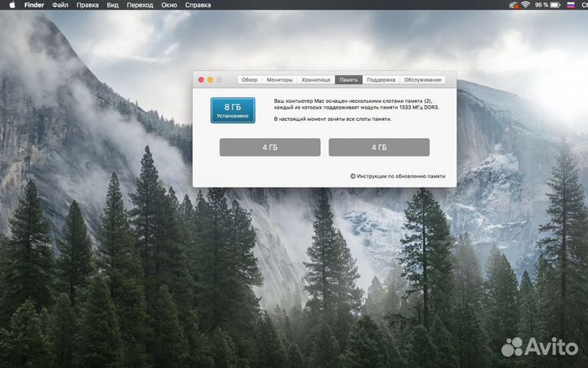This screenshot has height=368, width=588.
Task: Click arrow icon beside Инструкции по обновлению памяти
Action: coord(353,176)
